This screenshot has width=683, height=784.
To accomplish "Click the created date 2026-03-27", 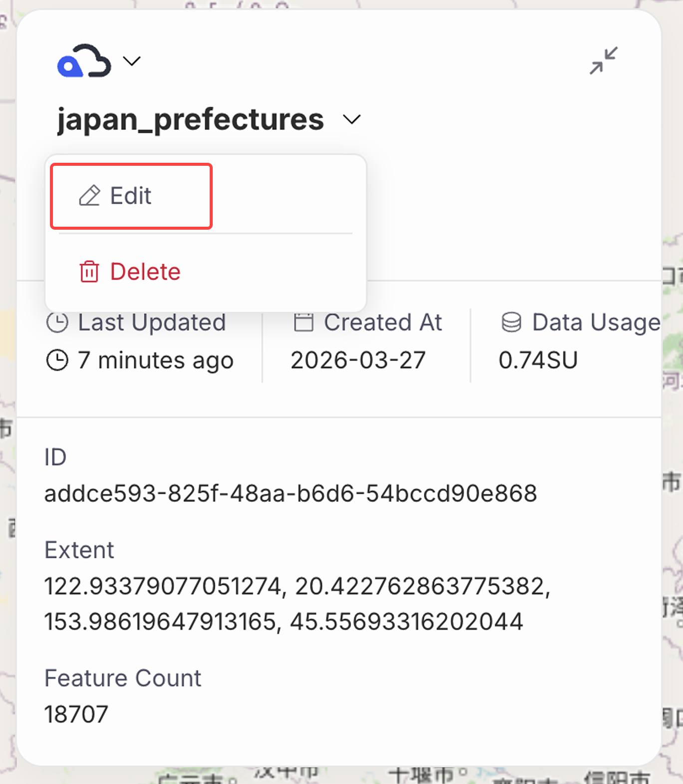I will click(358, 360).
